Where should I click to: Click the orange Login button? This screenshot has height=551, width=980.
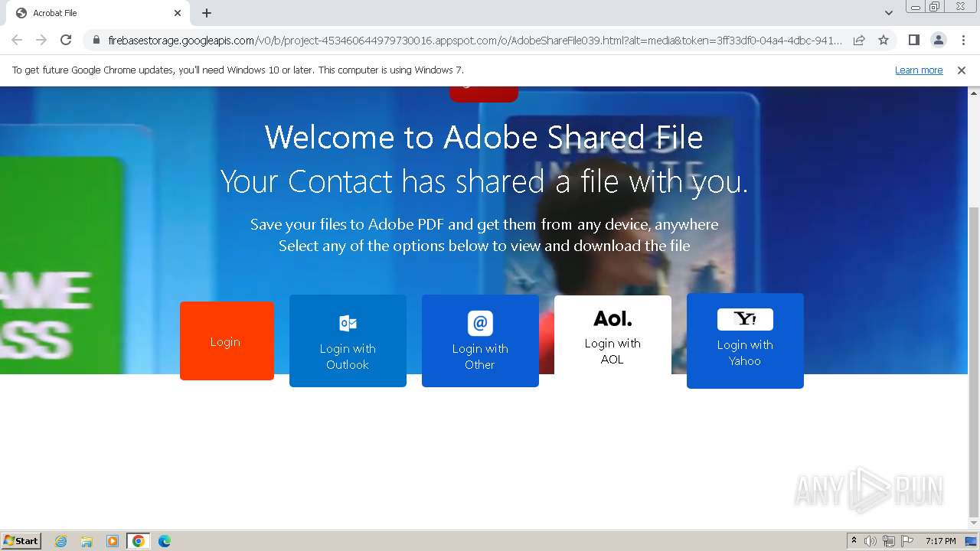click(x=227, y=341)
